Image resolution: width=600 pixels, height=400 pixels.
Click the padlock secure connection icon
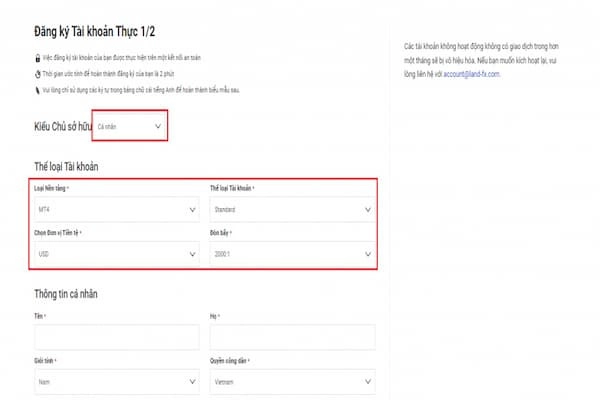coord(38,58)
